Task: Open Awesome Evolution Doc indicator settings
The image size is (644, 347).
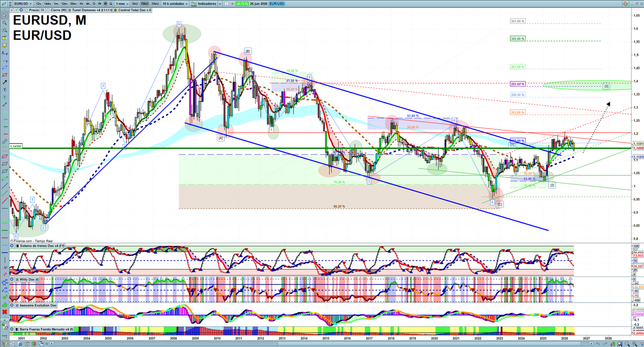Action: (x=38, y=305)
